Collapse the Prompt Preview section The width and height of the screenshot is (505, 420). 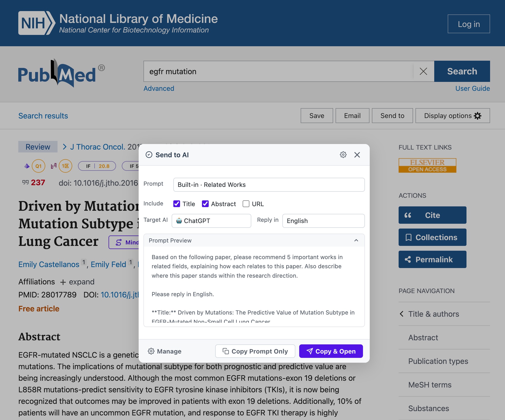click(x=356, y=240)
